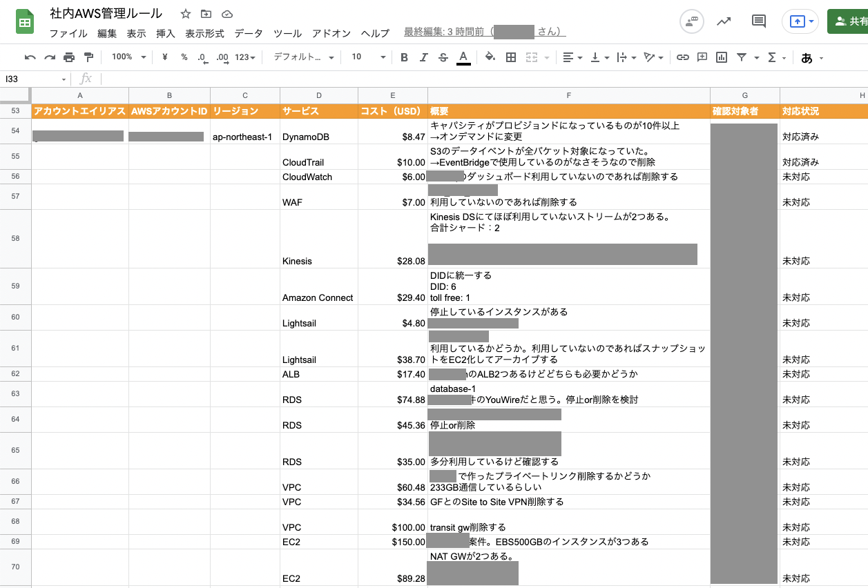Select the Paint format roller icon
The height and width of the screenshot is (588, 868).
coord(88,57)
